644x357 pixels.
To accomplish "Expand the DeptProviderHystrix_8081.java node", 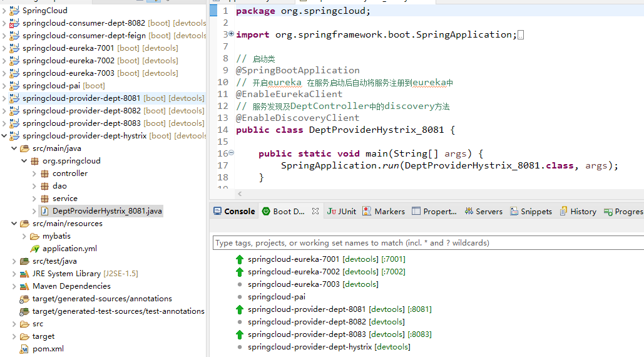I will pyautogui.click(x=34, y=211).
